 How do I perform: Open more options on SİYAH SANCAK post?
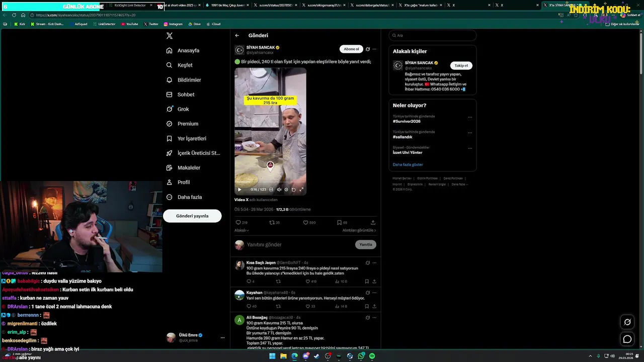(374, 49)
